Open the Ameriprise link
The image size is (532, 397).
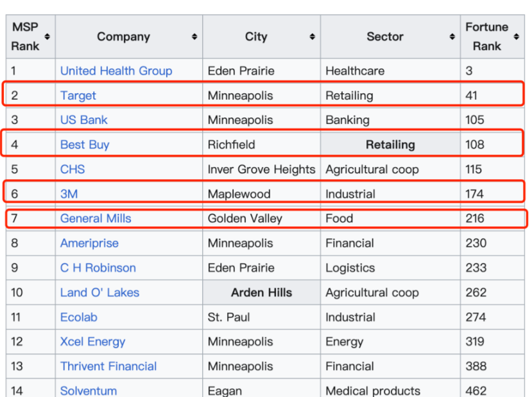tap(90, 243)
